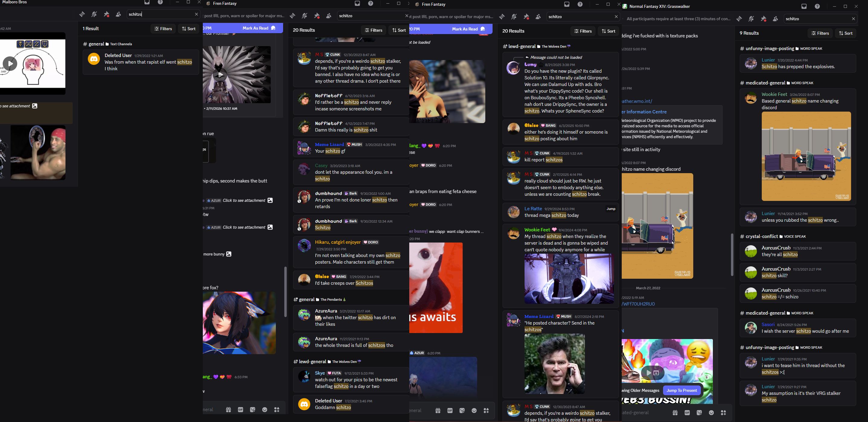Show pinned messages in the Malboro Bros window
868x422 pixels.
(x=107, y=14)
